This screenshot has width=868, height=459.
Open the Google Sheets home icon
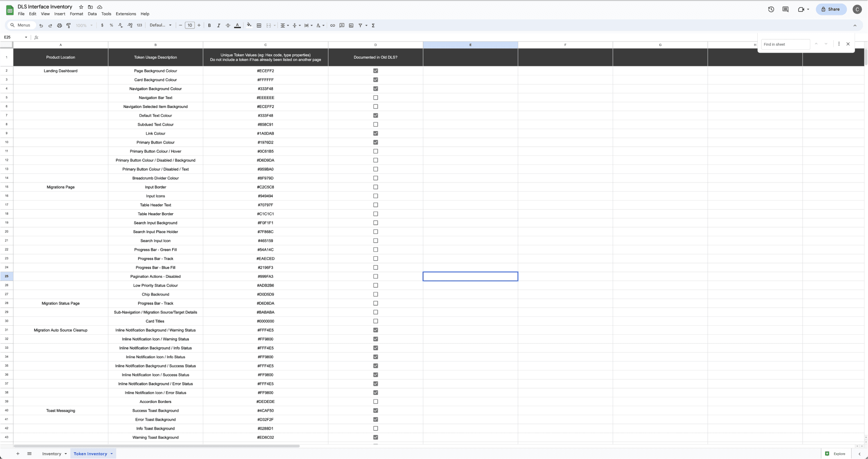tap(9, 10)
